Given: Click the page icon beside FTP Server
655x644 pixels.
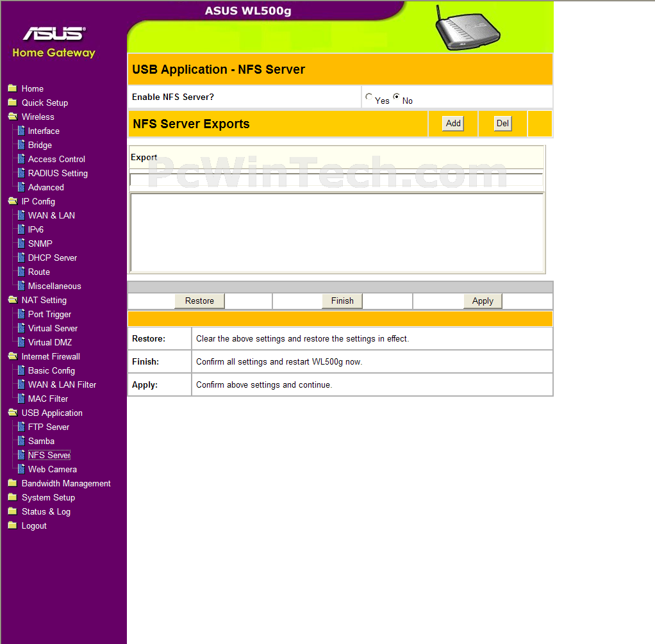Looking at the screenshot, I should click(x=21, y=427).
